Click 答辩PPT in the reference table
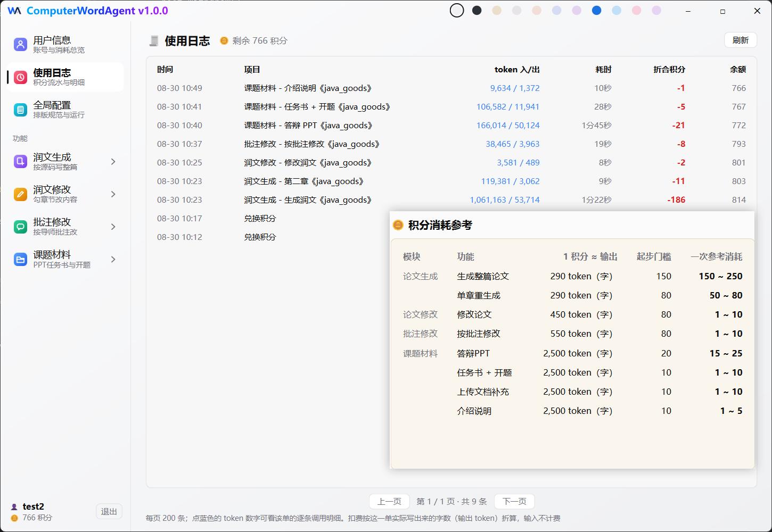This screenshot has width=772, height=532. pyautogui.click(x=473, y=354)
